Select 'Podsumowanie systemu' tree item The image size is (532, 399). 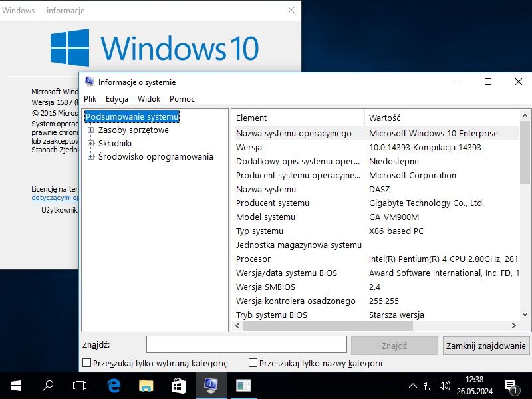[132, 116]
